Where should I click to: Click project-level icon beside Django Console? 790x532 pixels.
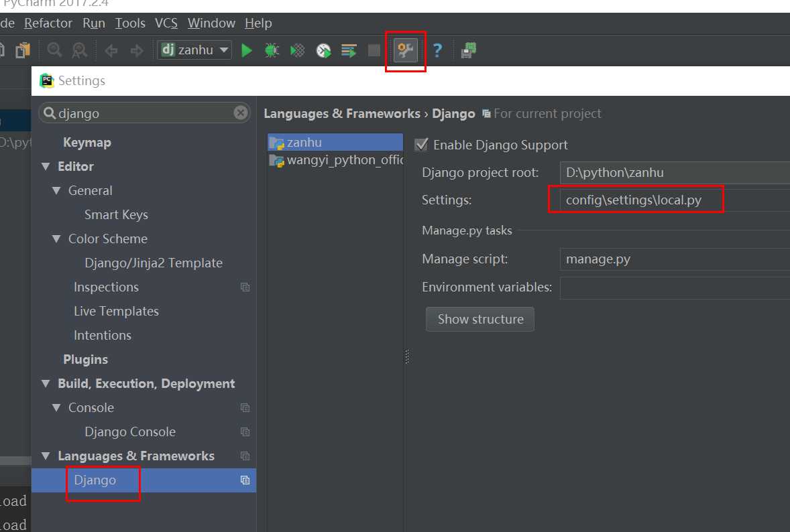245,432
